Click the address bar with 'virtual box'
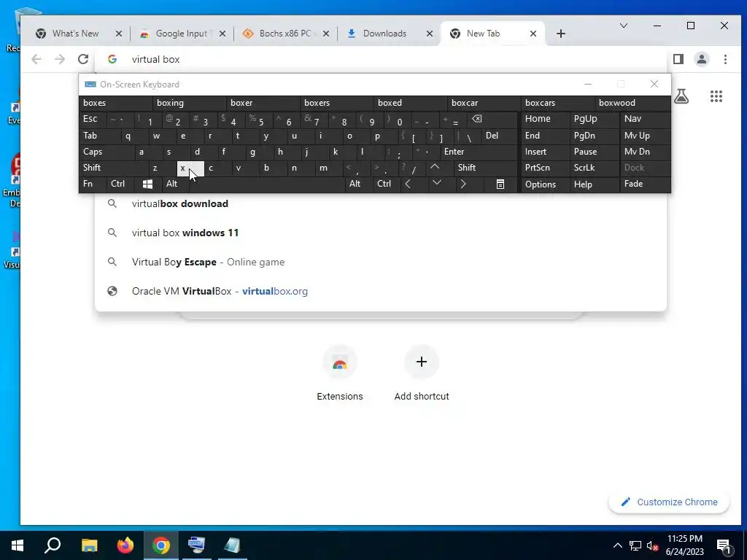Image resolution: width=747 pixels, height=560 pixels. point(381,59)
